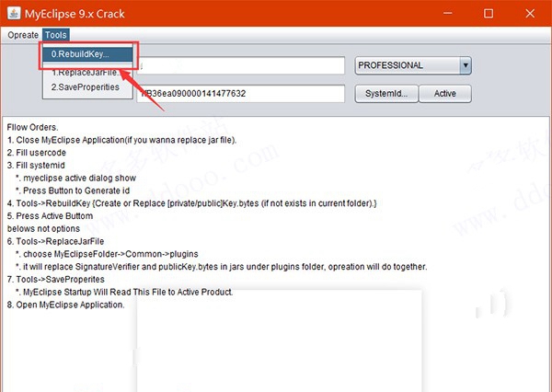Image resolution: width=552 pixels, height=392 pixels.
Task: Click the 'it will replace SignatureVerifier' line
Action: (x=221, y=267)
